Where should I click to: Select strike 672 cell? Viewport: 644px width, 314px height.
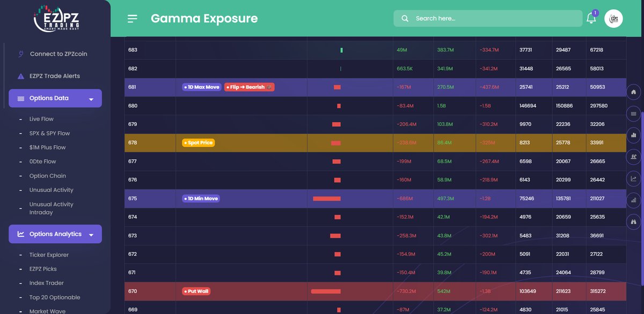(150, 254)
